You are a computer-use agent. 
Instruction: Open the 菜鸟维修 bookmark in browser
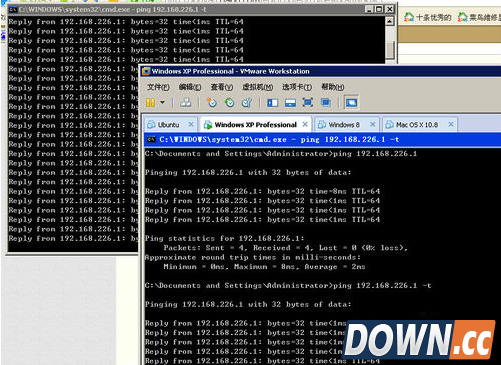(x=479, y=17)
